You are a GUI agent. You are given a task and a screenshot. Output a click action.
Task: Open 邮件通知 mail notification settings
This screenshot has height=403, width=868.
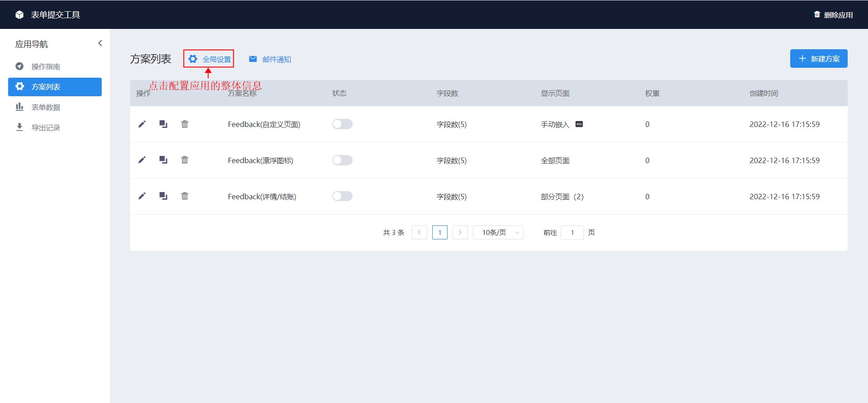(270, 59)
